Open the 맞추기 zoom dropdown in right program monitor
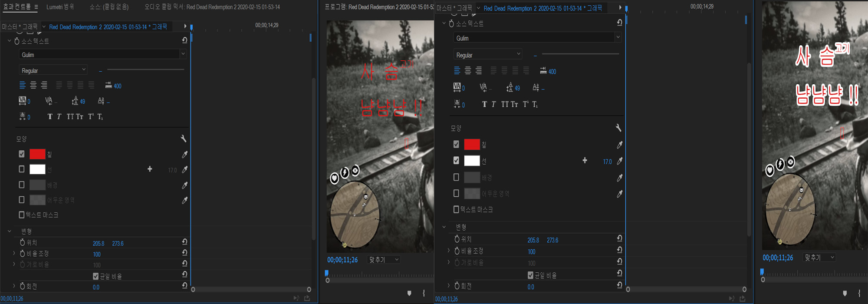The height and width of the screenshot is (304, 868). pyautogui.click(x=819, y=257)
